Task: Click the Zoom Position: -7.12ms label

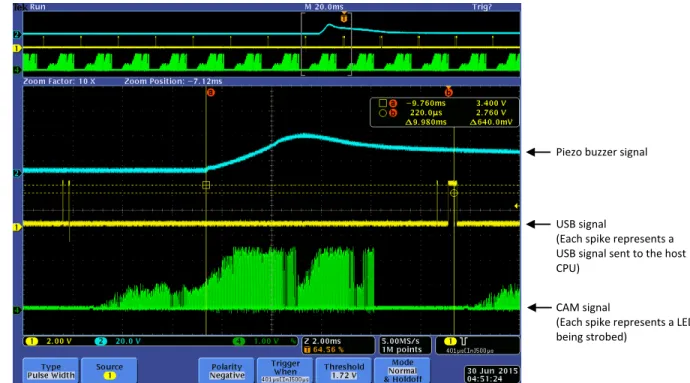Action: click(x=173, y=81)
